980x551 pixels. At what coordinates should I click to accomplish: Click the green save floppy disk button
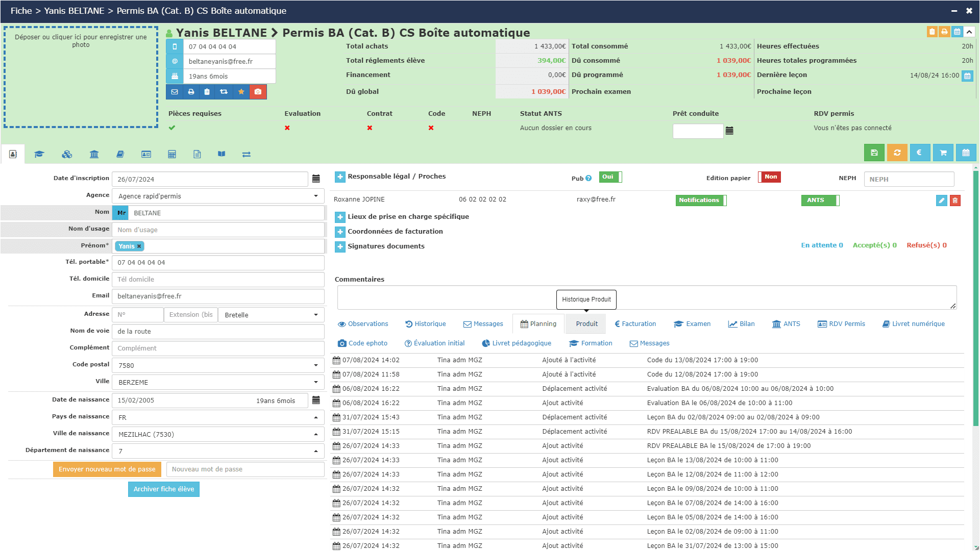(874, 153)
